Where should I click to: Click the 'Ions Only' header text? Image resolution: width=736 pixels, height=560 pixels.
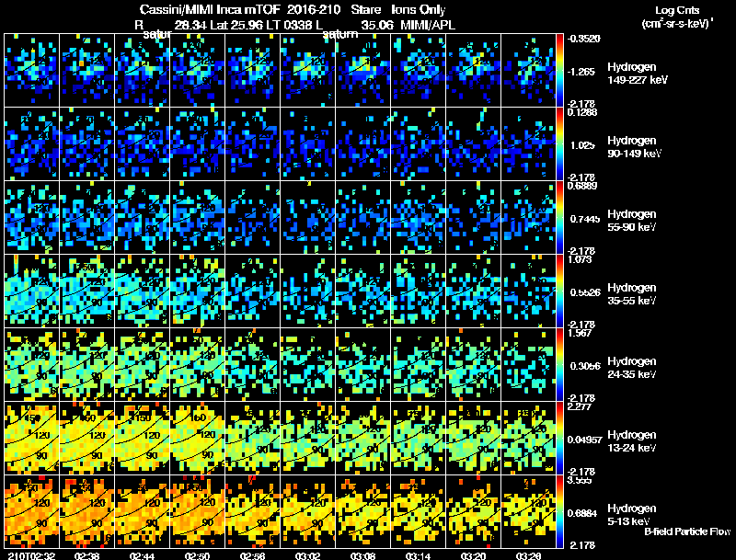(419, 9)
